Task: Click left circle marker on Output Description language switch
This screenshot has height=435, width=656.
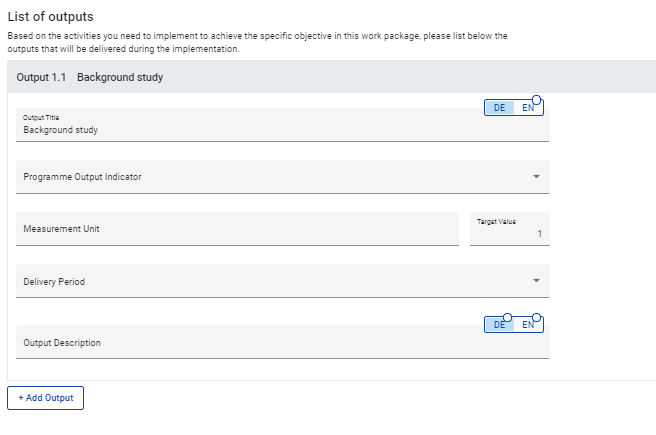Action: coord(507,317)
